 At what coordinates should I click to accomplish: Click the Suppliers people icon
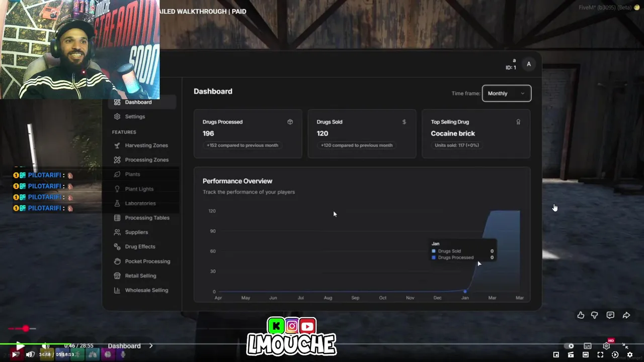click(x=117, y=232)
